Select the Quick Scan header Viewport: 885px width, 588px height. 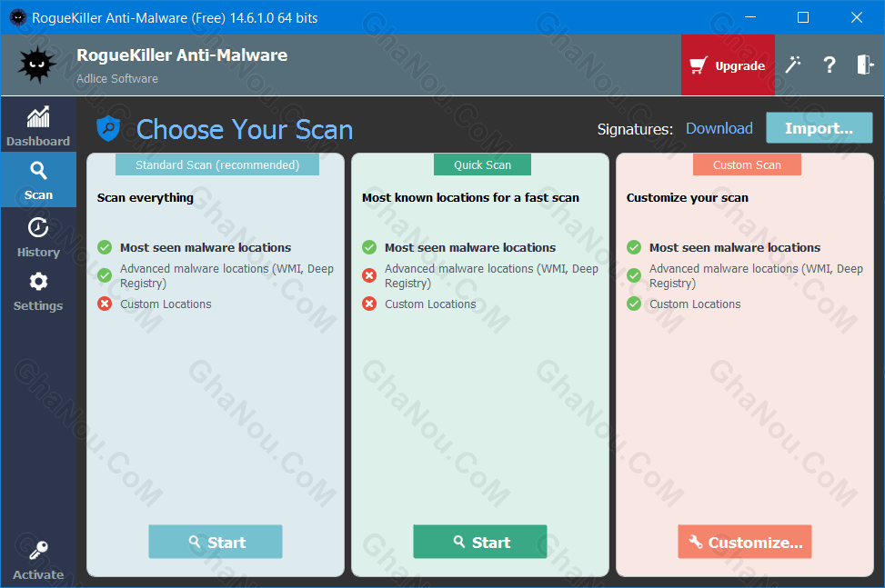click(x=483, y=164)
